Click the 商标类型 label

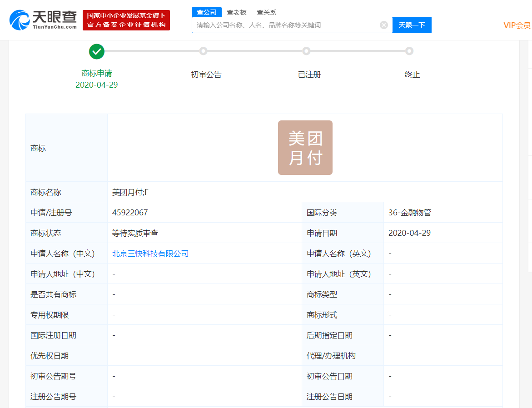coord(322,294)
